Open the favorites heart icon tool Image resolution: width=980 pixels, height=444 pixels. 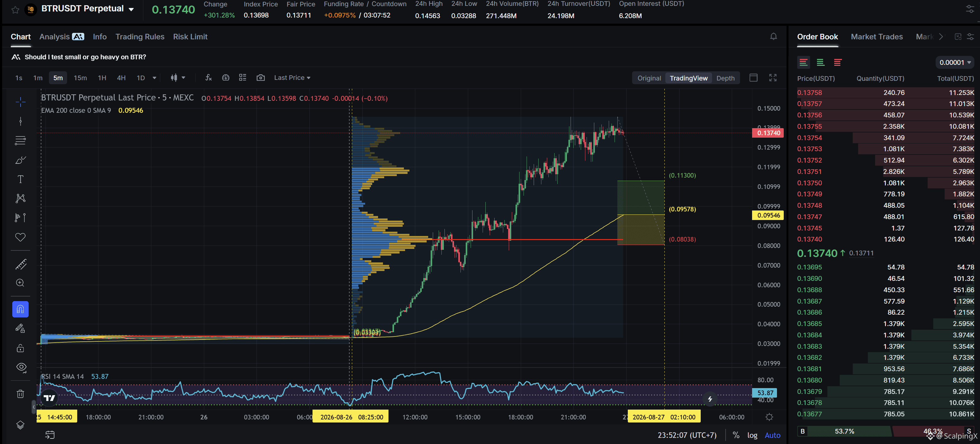pyautogui.click(x=21, y=237)
